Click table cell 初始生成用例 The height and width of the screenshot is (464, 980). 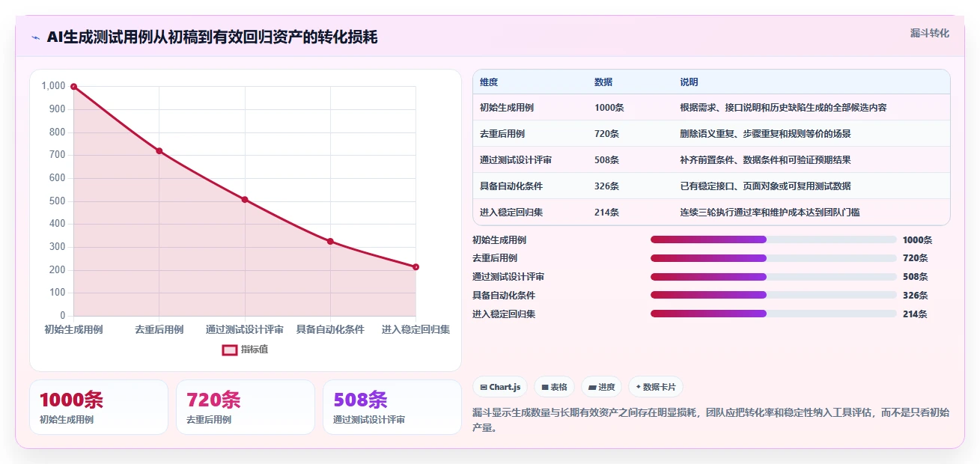coord(507,108)
